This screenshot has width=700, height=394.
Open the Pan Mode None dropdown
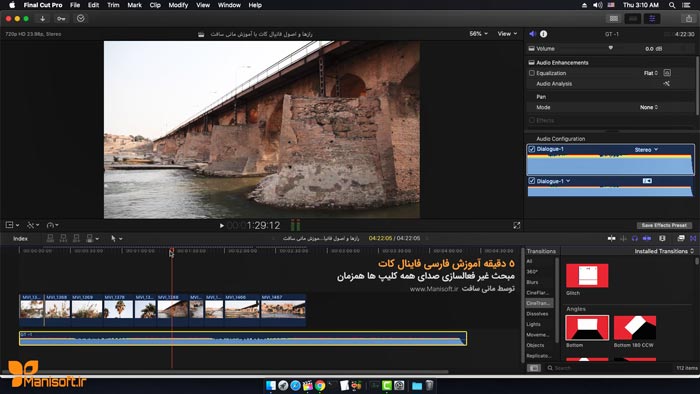[x=649, y=108]
